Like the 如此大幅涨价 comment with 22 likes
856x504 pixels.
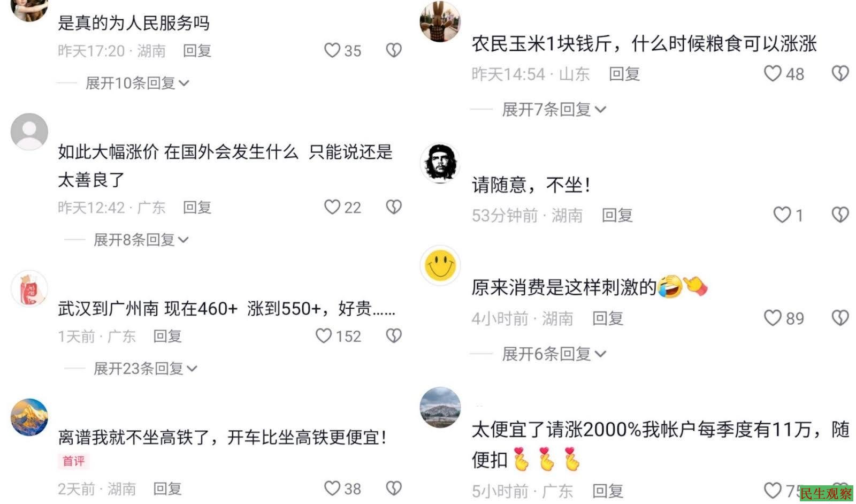(x=332, y=207)
